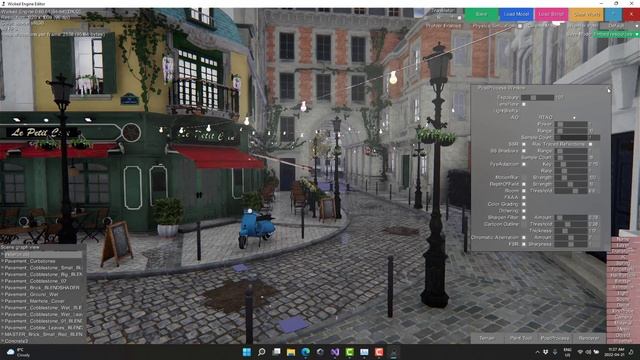Switch to the PostProcess tab
Screen dimensions: 640x360
tap(555, 338)
